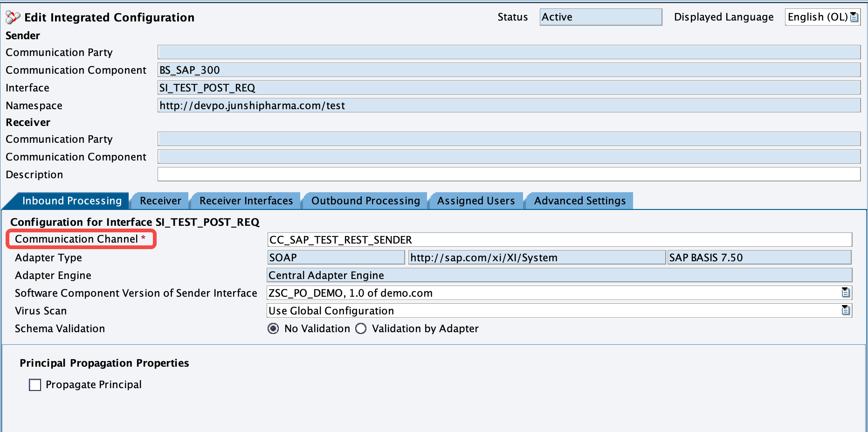The width and height of the screenshot is (868, 432).
Task: Enable the Propagate Principal checkbox
Action: tap(35, 385)
